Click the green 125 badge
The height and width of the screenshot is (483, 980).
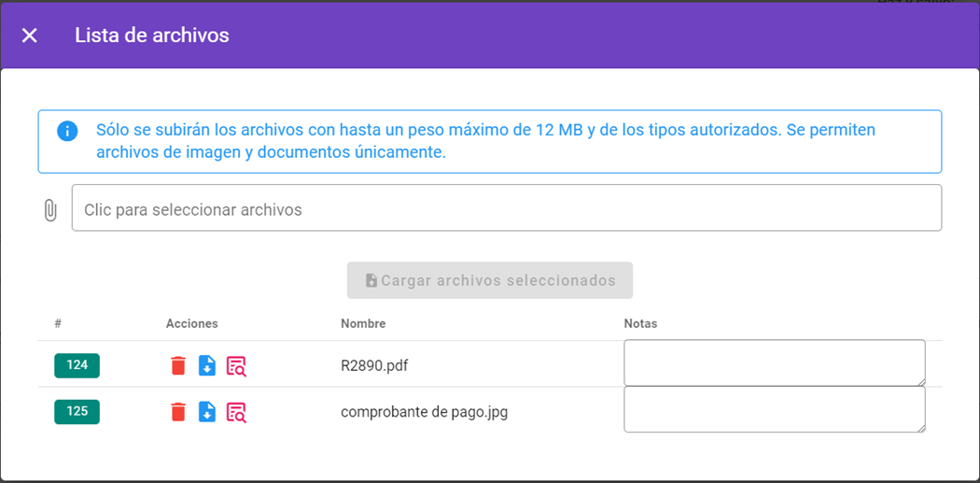point(77,412)
